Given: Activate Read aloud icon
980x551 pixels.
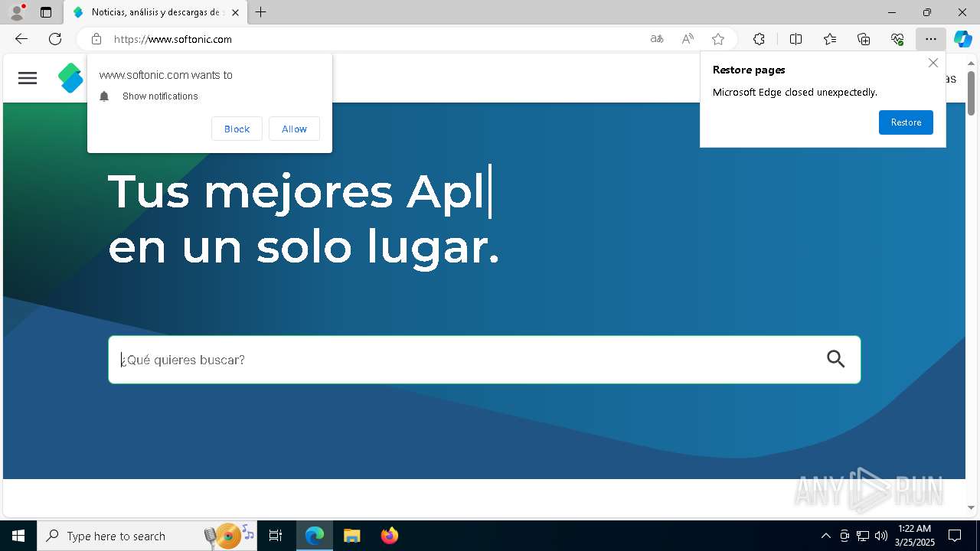Looking at the screenshot, I should tap(688, 39).
